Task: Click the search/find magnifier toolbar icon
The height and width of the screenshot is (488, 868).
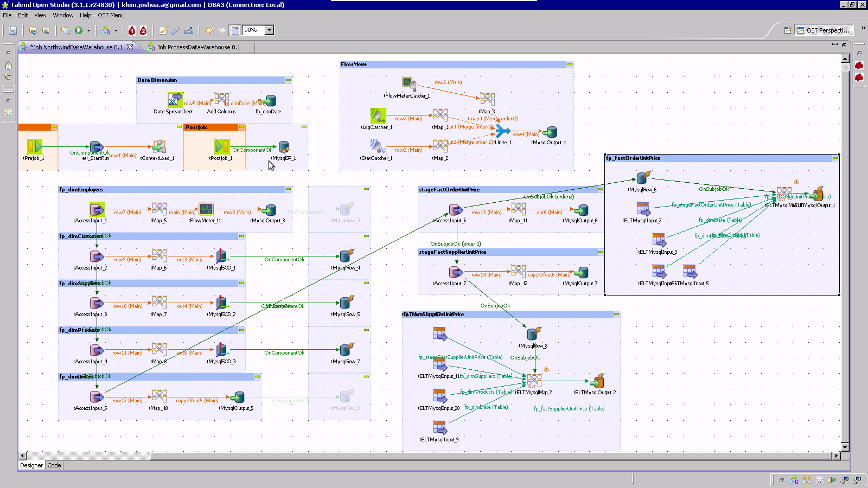Action: (65, 30)
